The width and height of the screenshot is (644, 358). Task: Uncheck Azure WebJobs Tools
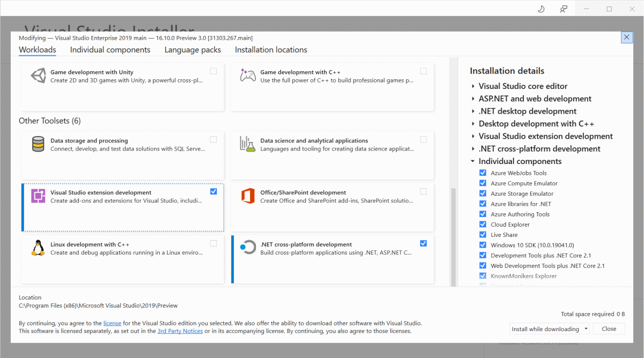coord(482,173)
